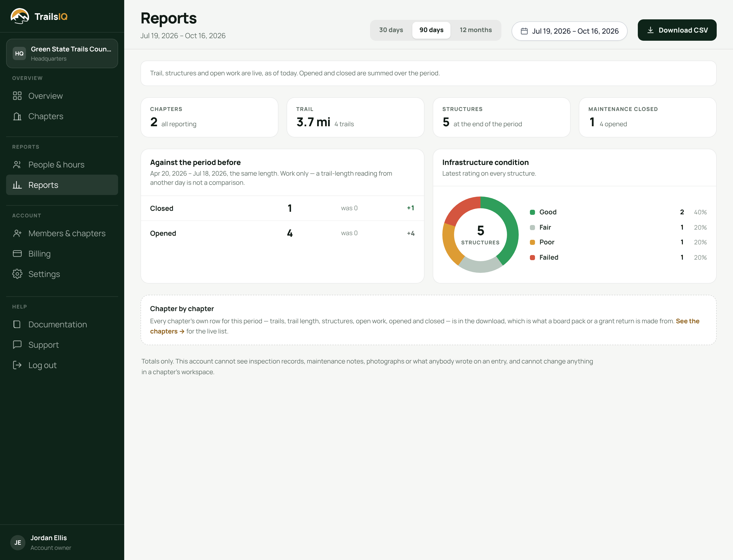Open the Green State Trails Council switcher

62,53
